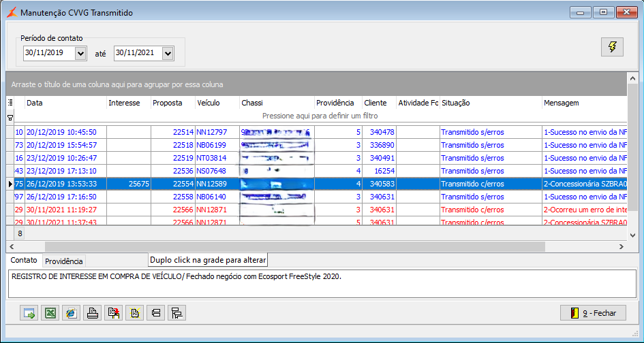This screenshot has height=343, width=644.
Task: Click the expand tree hierarchy icon
Action: (177, 313)
